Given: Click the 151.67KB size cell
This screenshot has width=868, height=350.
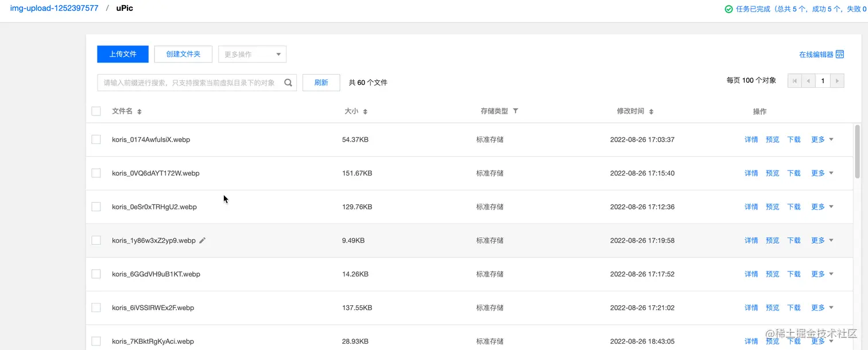Looking at the screenshot, I should (x=357, y=173).
